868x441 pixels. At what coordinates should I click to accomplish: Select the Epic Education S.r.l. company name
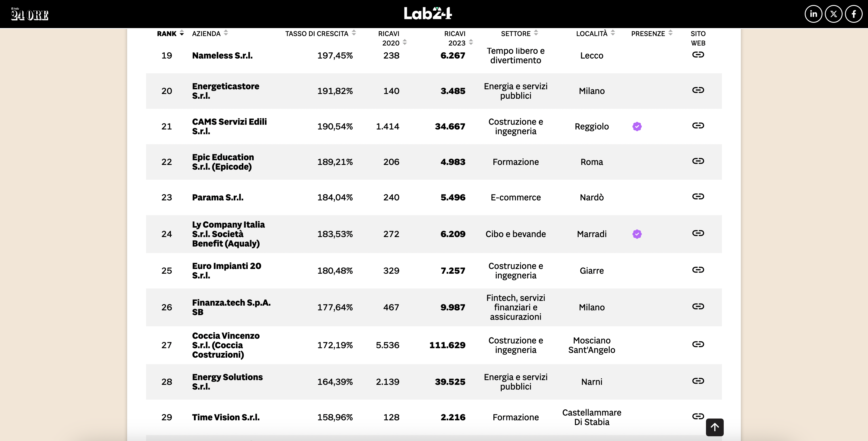tap(223, 162)
